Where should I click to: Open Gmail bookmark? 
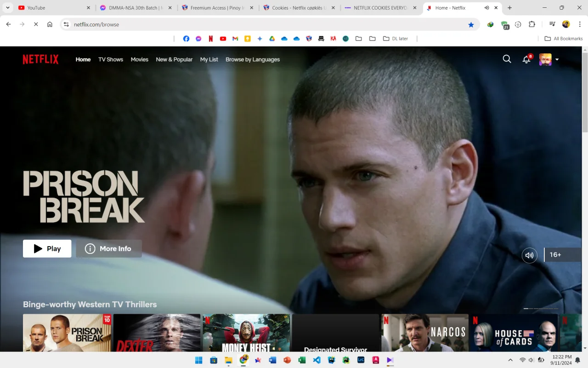pyautogui.click(x=235, y=39)
